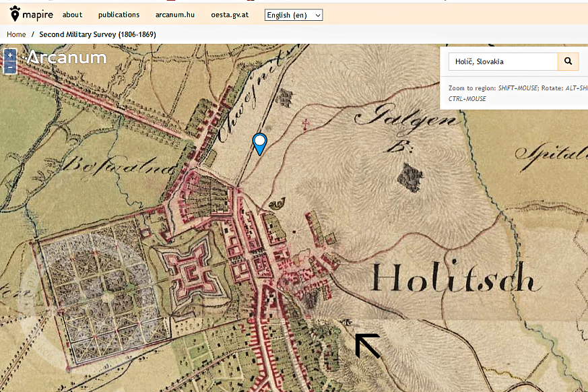Screen dimensions: 588x392
Task: Click the dark forest patch below Galgen
Action: (410, 176)
